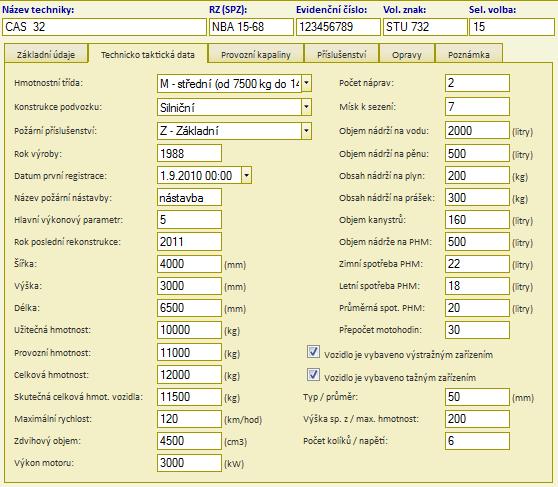Click the Hlavní výkonový parametr field
Image resolution: width=558 pixels, height=487 pixels.
point(189,220)
